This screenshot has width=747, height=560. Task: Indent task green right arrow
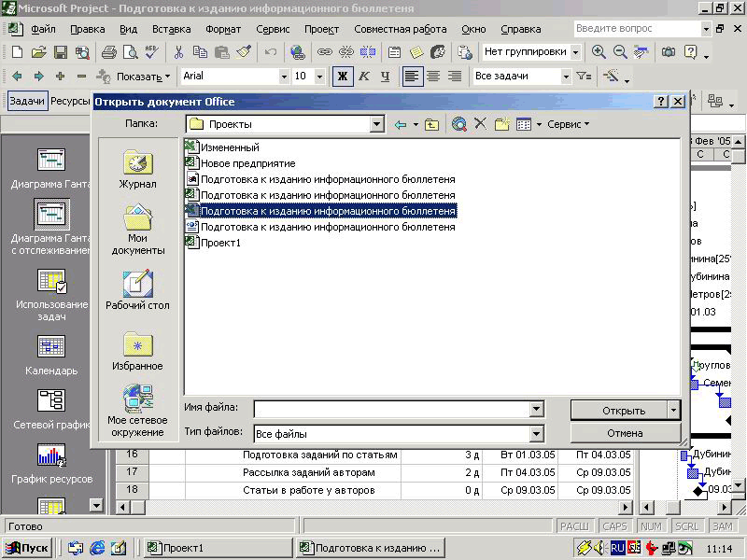pos(38,77)
